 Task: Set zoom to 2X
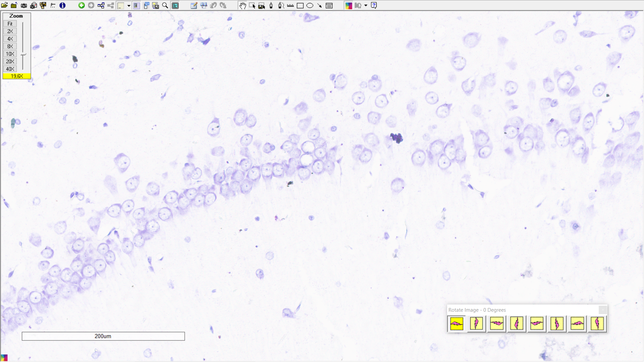pyautogui.click(x=10, y=31)
